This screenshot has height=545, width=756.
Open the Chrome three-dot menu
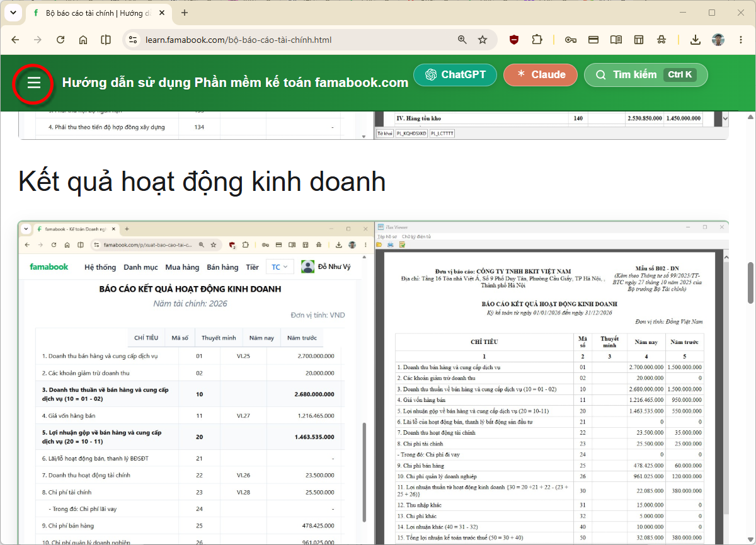pos(740,40)
